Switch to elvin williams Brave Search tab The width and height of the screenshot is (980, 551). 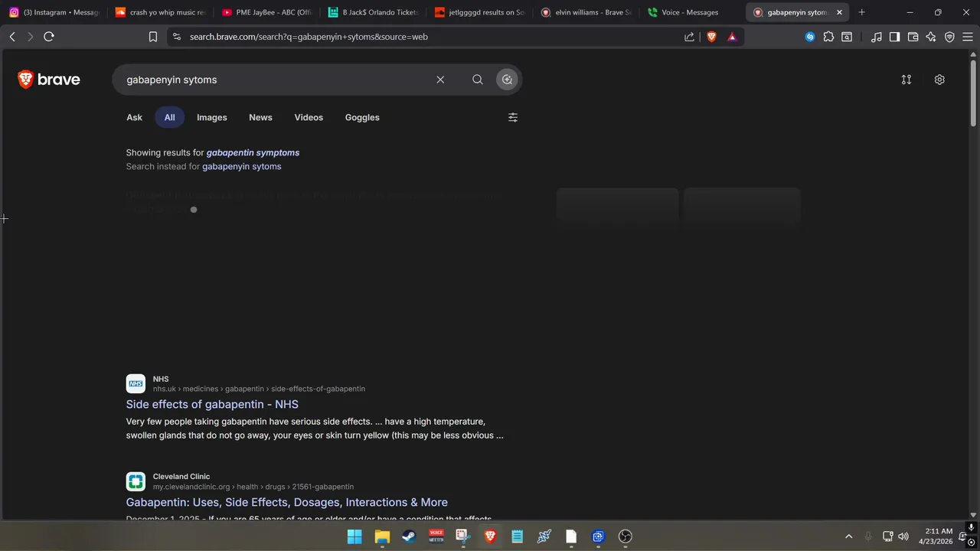click(586, 12)
